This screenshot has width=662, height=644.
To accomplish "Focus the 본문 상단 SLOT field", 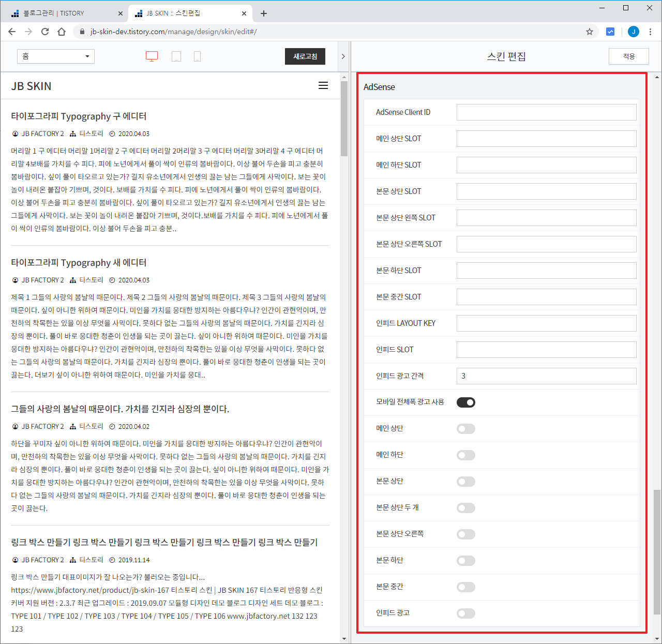I will pyautogui.click(x=547, y=191).
